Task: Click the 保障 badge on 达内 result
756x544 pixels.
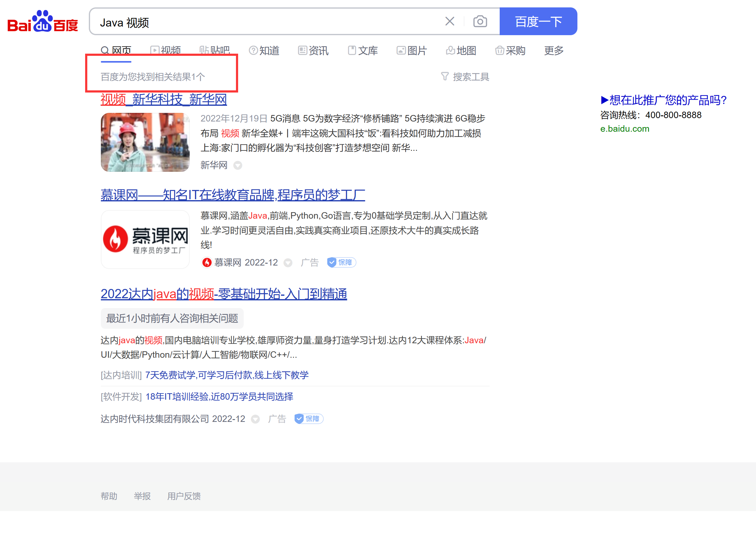Action: [x=309, y=419]
